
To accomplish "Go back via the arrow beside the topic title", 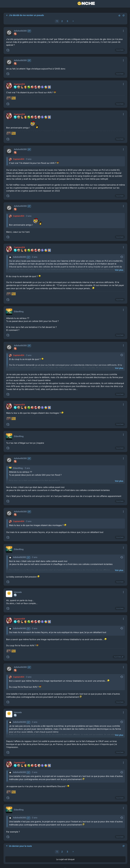I will click(x=7, y=15).
